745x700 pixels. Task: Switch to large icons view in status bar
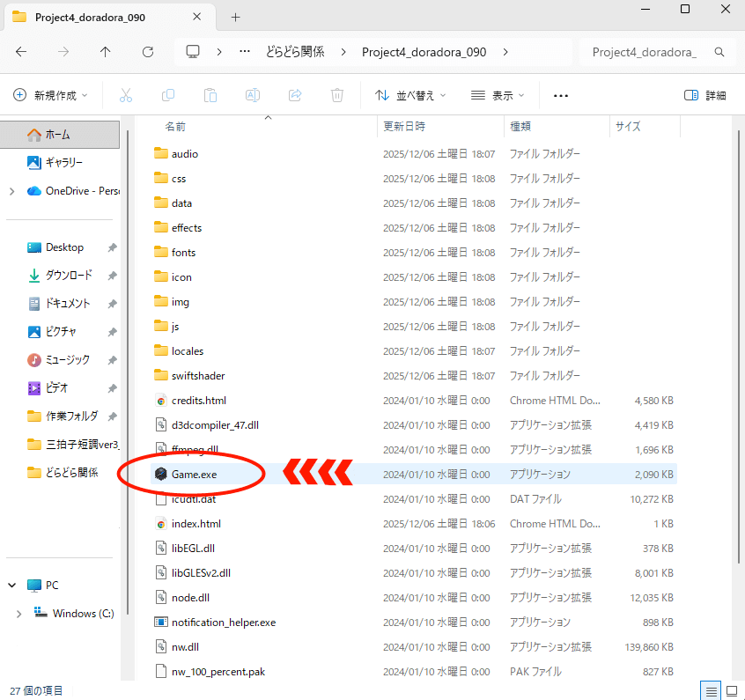tap(731, 689)
